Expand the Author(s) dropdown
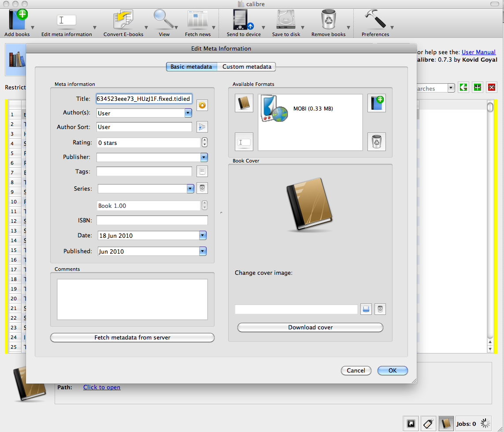504x432 pixels. click(188, 113)
